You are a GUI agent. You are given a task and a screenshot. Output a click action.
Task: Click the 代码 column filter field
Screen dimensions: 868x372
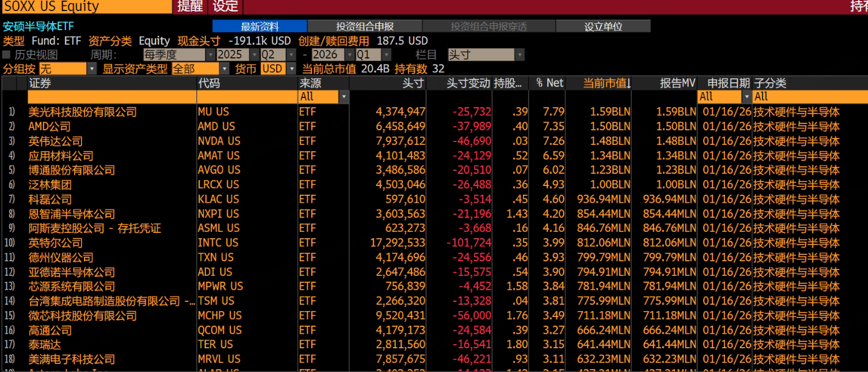247,97
